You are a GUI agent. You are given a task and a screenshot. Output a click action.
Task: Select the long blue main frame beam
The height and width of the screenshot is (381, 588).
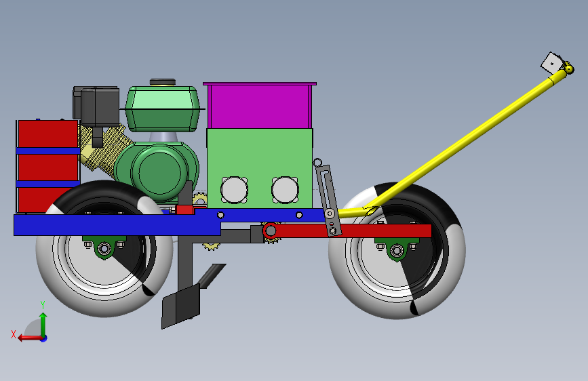coord(117,225)
